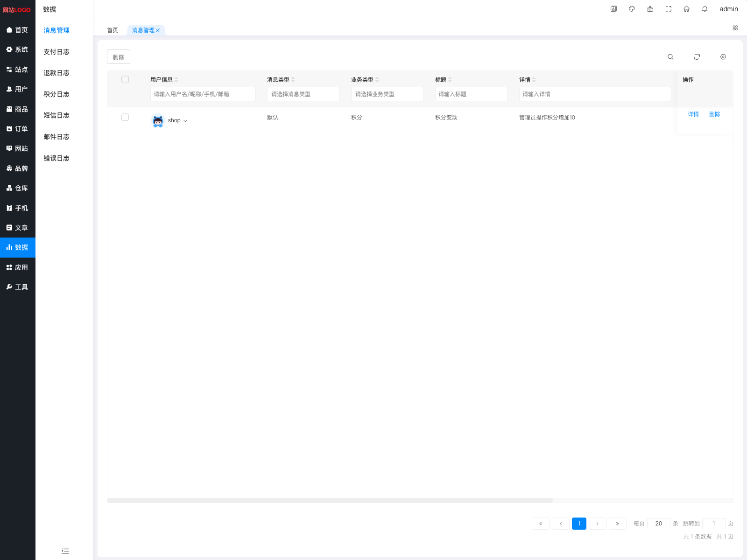Click the 删除 button above the table
The width and height of the screenshot is (747, 560).
point(119,57)
